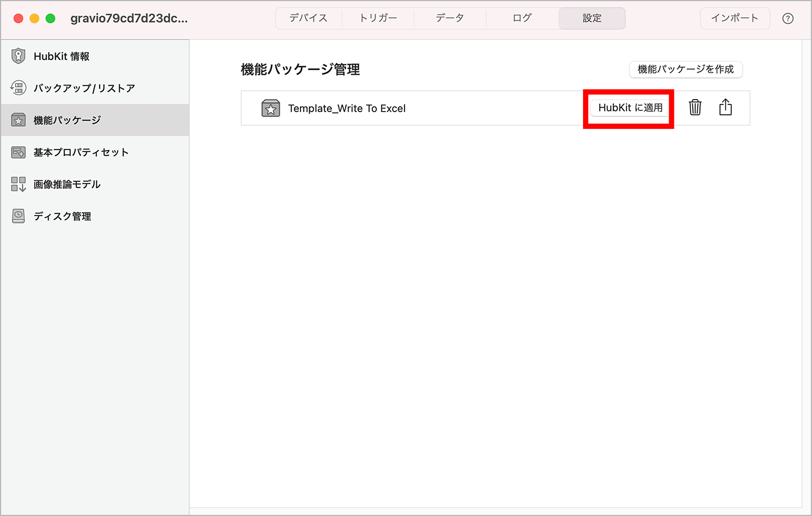Click the 基本プロパティセット sidebar icon
Screen dimensions: 812x516
point(18,152)
